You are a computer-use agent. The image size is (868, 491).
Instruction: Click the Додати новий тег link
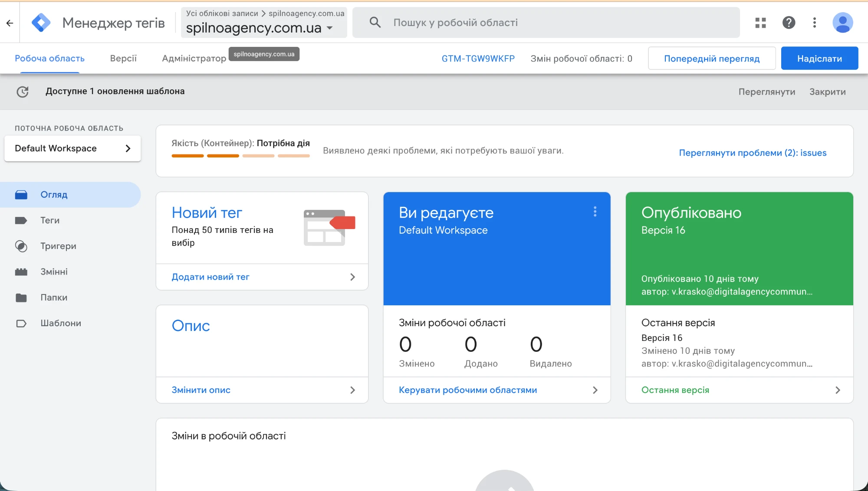[210, 277]
